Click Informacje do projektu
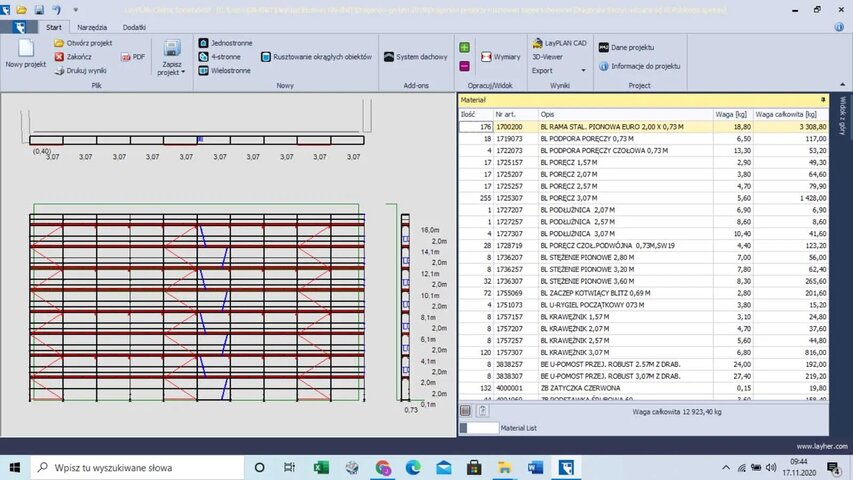Image resolution: width=853 pixels, height=480 pixels. pos(645,66)
